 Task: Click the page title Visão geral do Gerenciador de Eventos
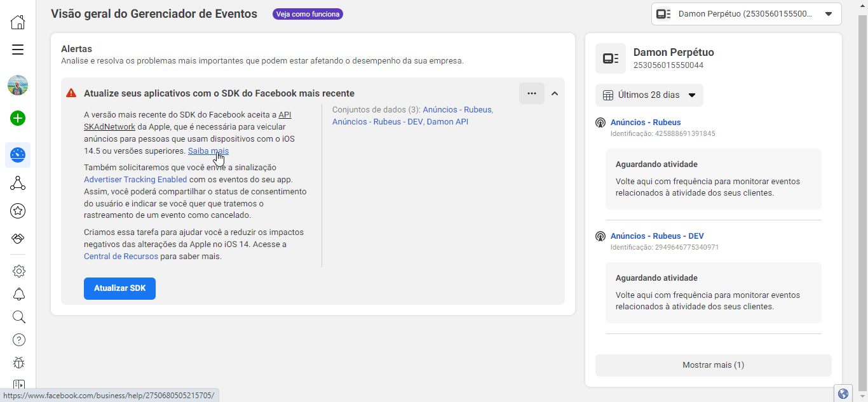[x=154, y=14]
